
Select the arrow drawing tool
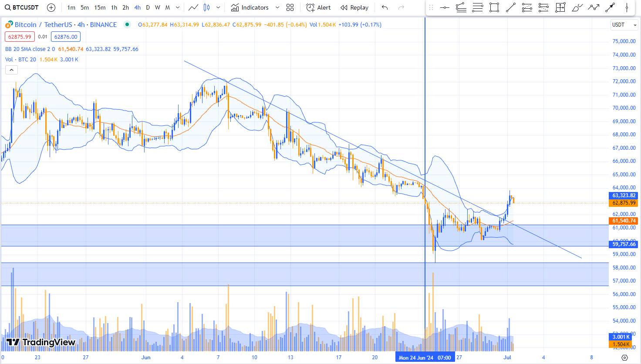[610, 7]
